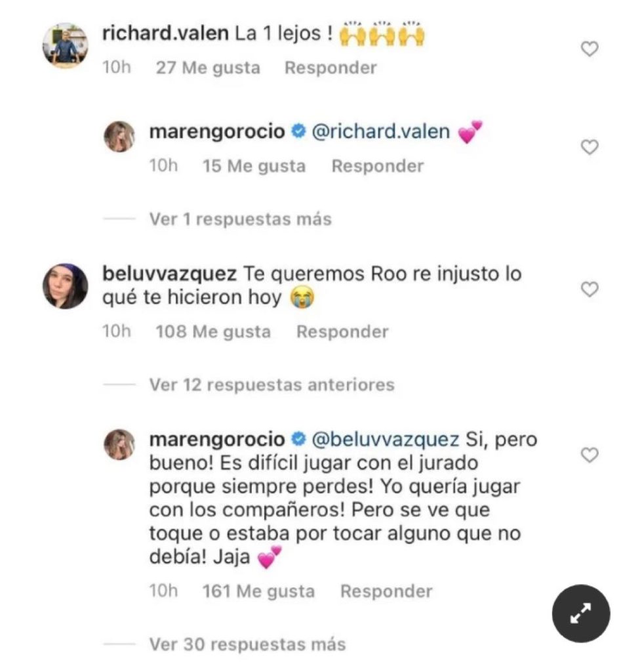Like richard.valen's "La 1 lejos" comment
This screenshot has height=672, width=623.
tap(590, 49)
